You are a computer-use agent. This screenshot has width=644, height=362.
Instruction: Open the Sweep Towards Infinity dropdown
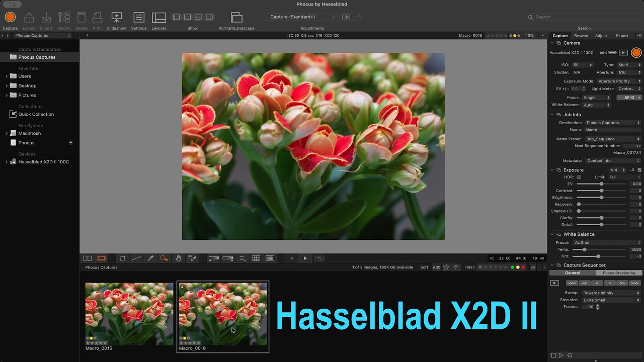coord(612,293)
